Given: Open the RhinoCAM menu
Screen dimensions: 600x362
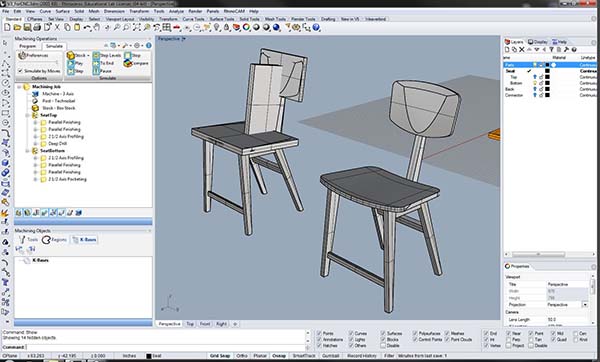Looking at the screenshot, I should click(x=233, y=11).
